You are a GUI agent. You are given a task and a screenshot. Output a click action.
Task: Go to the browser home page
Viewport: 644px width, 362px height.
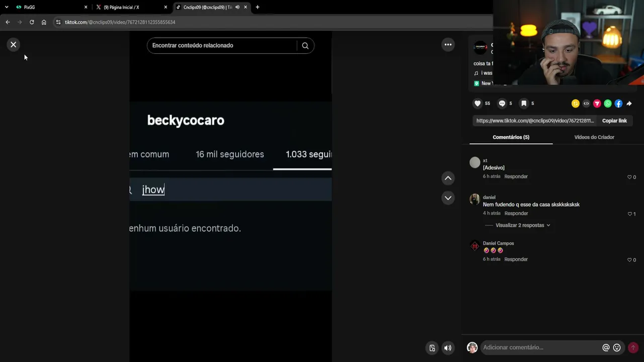[x=44, y=22]
